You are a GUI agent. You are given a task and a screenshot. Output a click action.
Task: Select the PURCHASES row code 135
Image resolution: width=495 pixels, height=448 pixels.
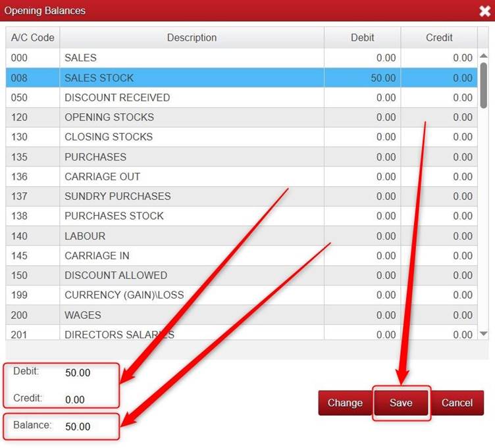[x=242, y=157]
